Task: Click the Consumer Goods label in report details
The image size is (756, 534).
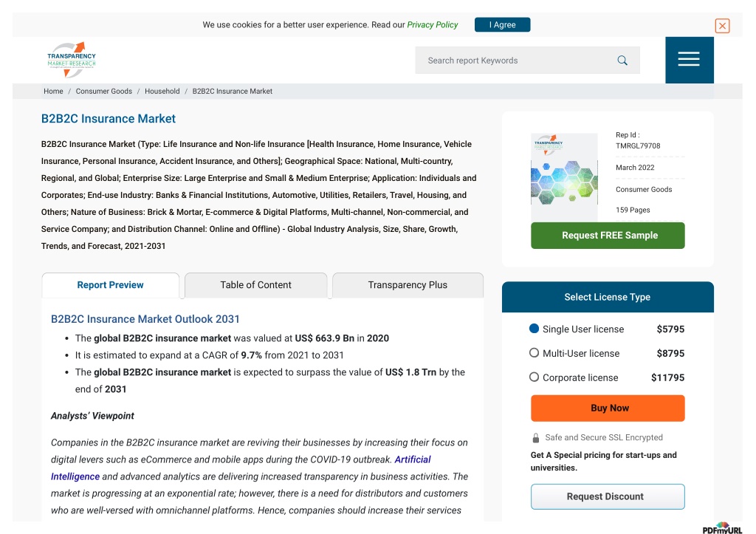Action: (644, 190)
